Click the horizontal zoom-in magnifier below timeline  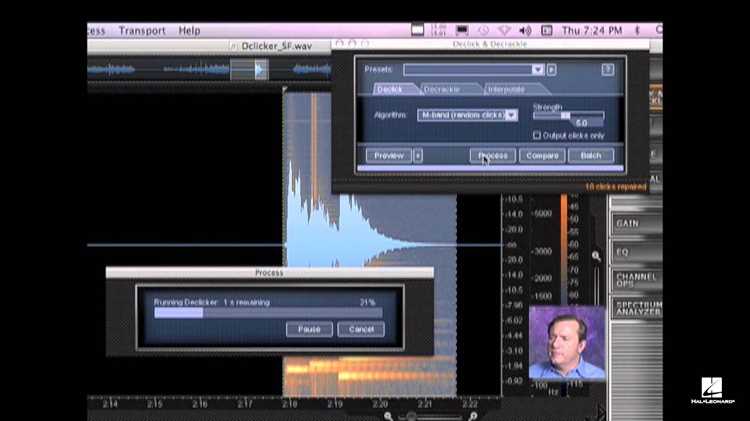473,416
